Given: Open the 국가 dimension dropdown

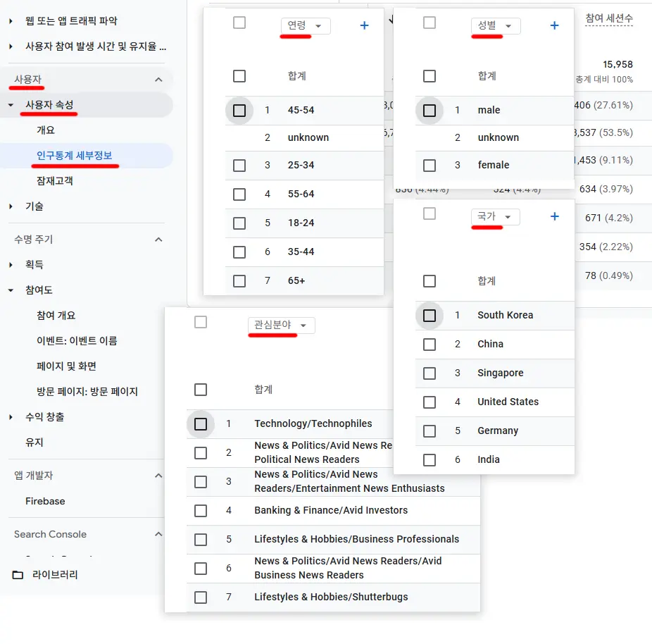Looking at the screenshot, I should click(x=495, y=217).
